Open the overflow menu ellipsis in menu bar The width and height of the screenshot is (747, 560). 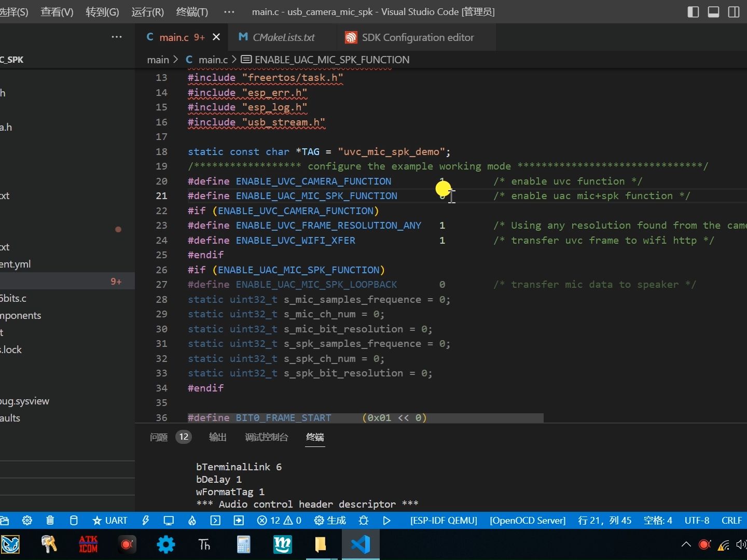(x=229, y=11)
